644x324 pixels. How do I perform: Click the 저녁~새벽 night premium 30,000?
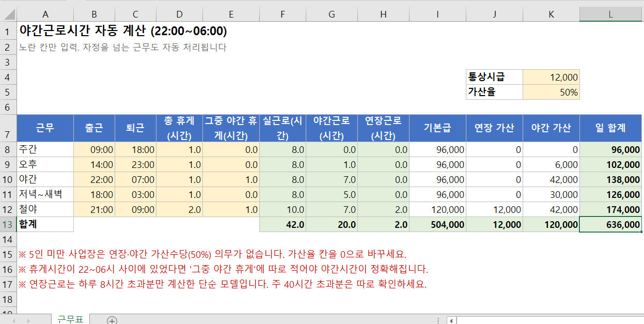551,195
